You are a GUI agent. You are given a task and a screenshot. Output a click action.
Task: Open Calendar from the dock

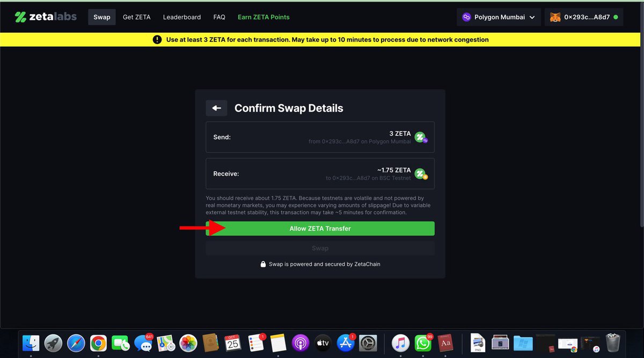pyautogui.click(x=232, y=342)
